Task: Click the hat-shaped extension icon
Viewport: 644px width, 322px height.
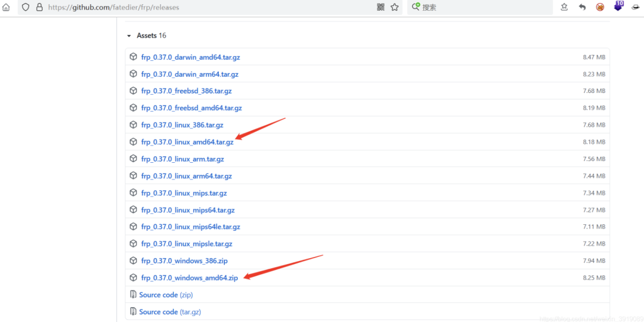Action: 637,7
